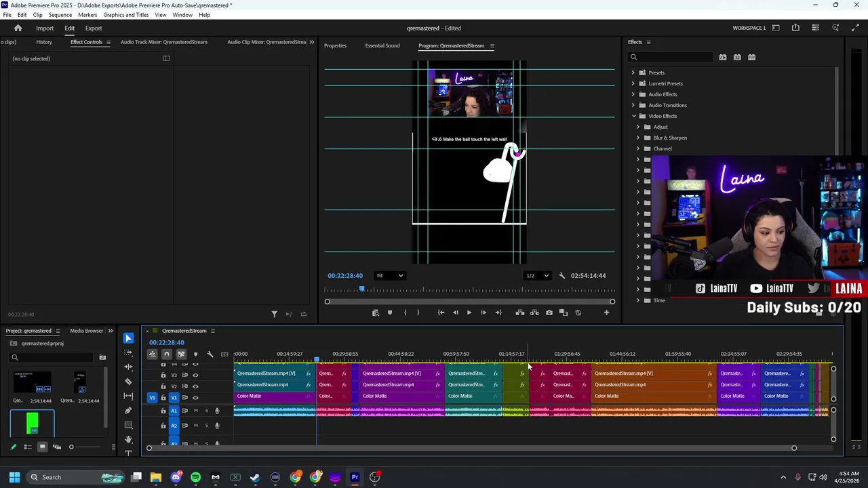
Task: Click the Add Marker icon in timeline header
Action: tap(195, 354)
